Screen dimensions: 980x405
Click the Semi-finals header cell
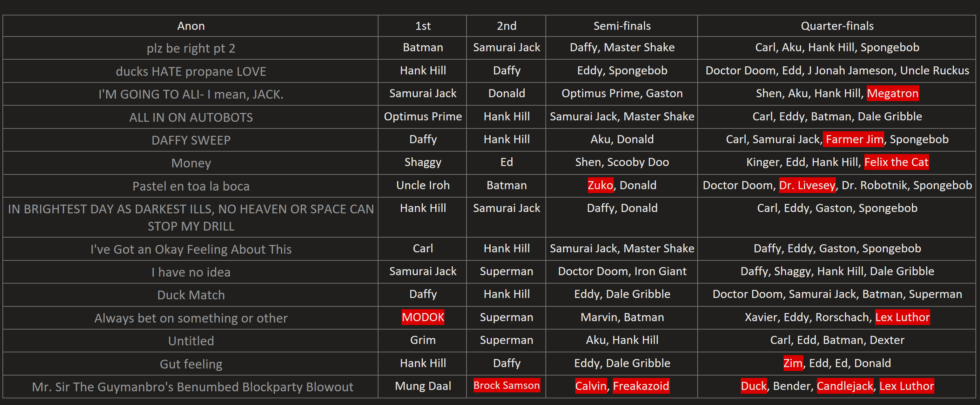622,26
